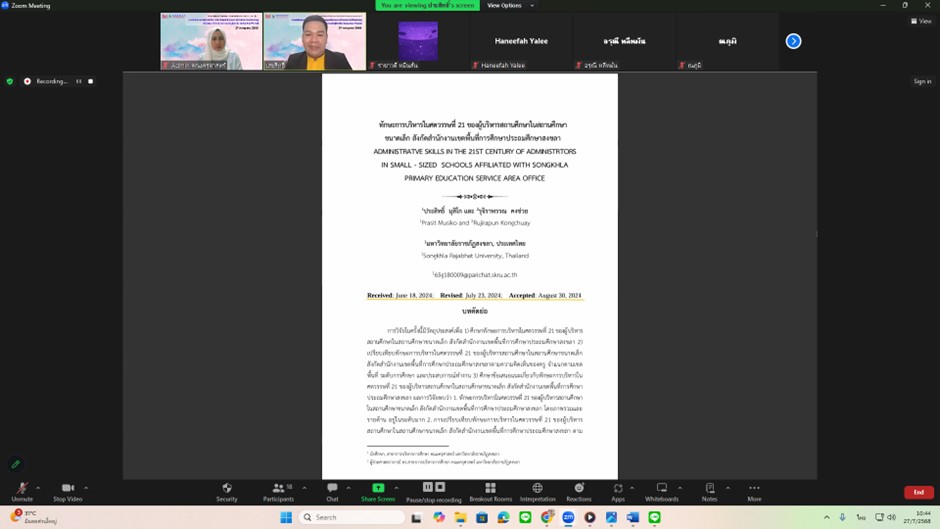Click the red End meeting button
Image resolution: width=940 pixels, height=529 pixels.
point(918,492)
